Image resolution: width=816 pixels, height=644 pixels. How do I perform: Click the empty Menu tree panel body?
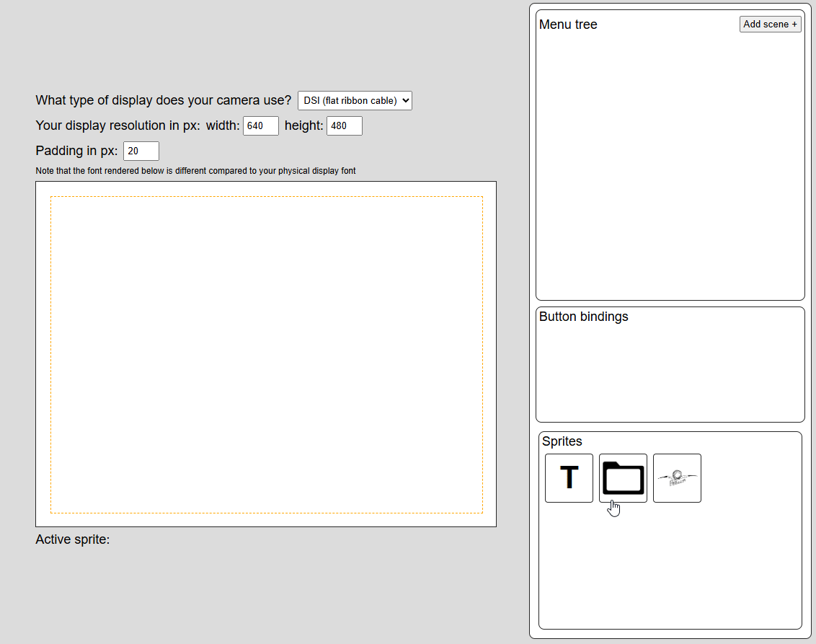[670, 166]
